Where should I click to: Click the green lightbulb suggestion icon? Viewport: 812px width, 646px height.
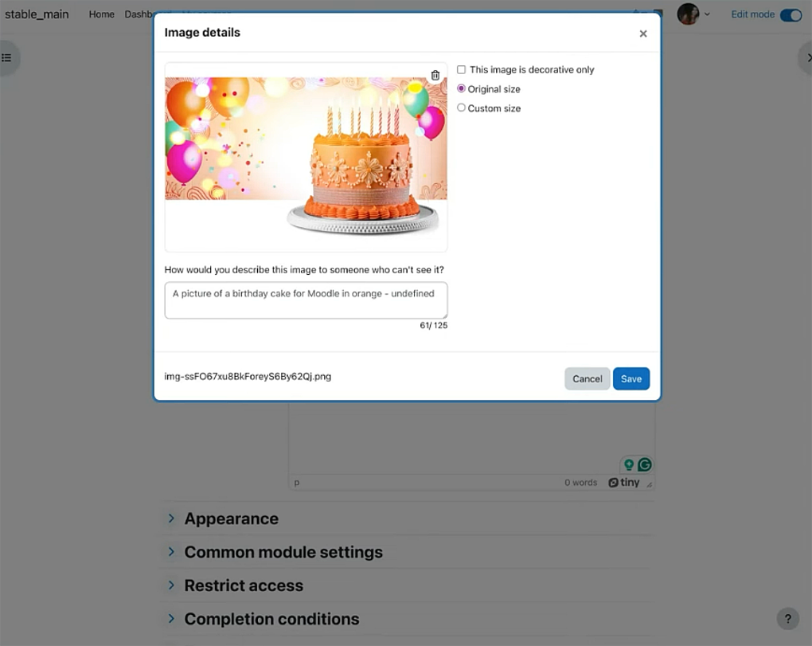click(629, 464)
